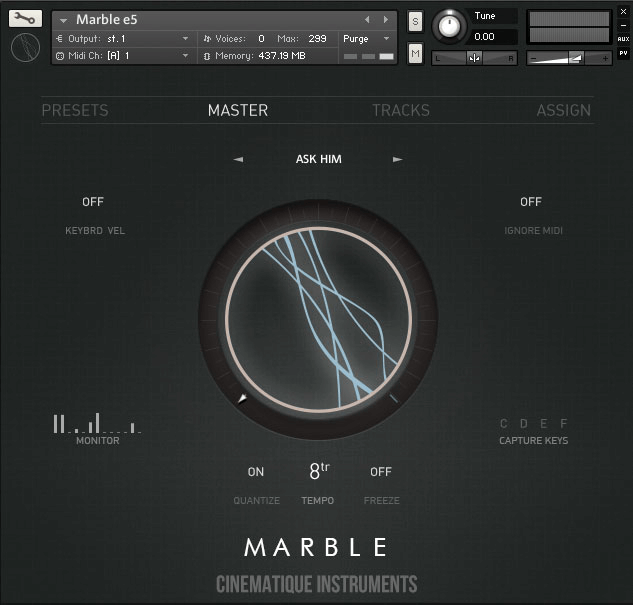The image size is (633, 605).
Task: Open the TRACKS tab
Action: (x=401, y=110)
